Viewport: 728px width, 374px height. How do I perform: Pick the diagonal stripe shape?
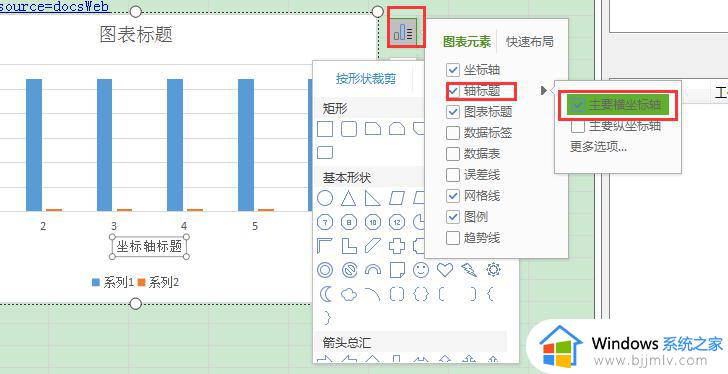(373, 246)
